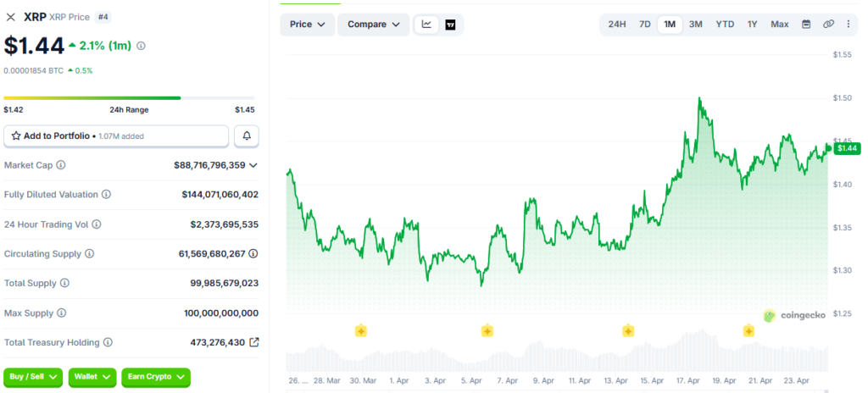This screenshot has width=868, height=393.
Task: Select the 1Y time range
Action: coord(752,25)
